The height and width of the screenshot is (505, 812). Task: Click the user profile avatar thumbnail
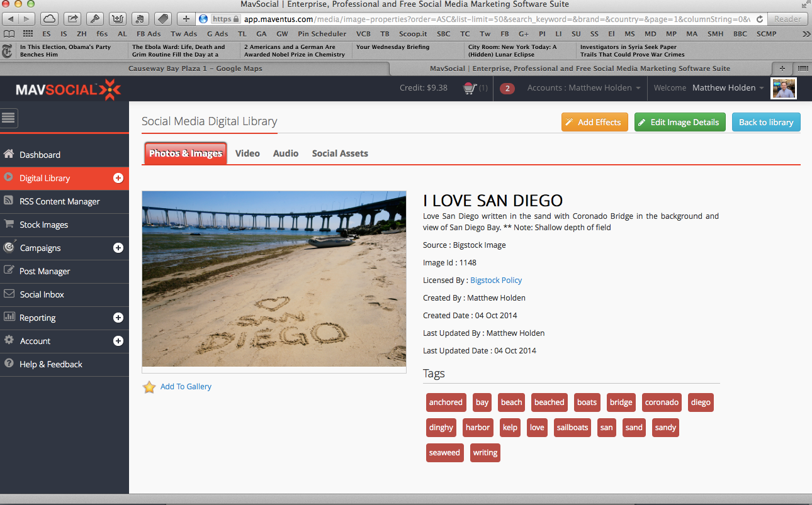click(784, 88)
